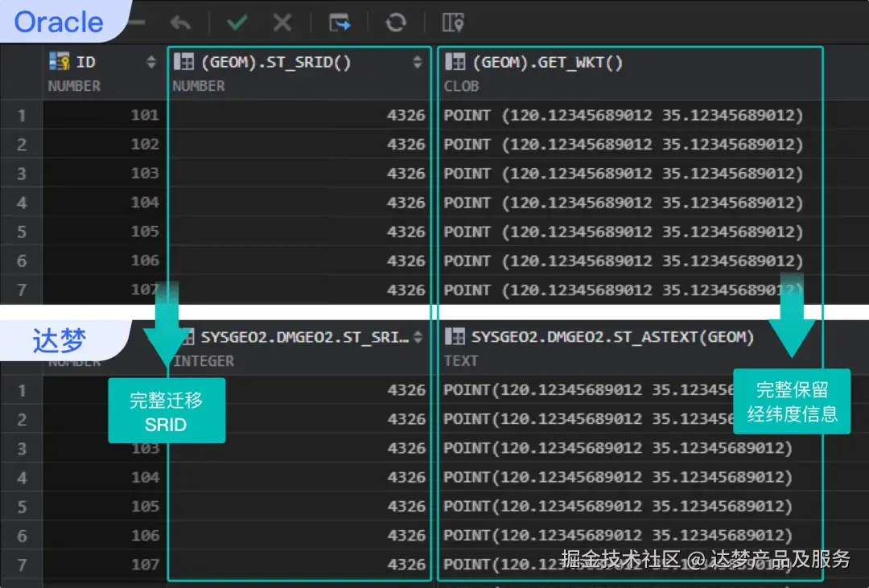Click POINT text cell in 达梦 row 104

tap(630, 477)
